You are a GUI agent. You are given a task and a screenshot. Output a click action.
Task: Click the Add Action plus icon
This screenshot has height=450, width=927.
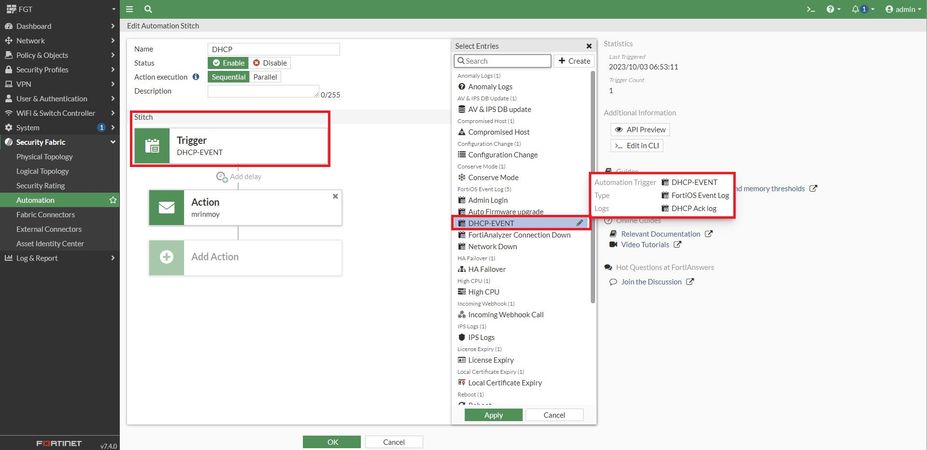(x=166, y=257)
